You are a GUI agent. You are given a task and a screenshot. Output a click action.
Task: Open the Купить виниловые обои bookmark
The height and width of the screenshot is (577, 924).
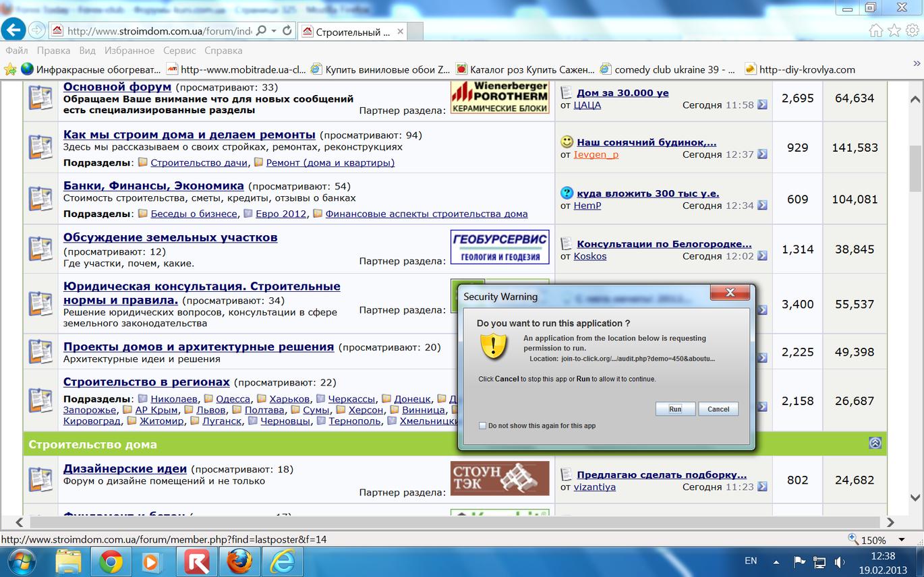point(380,69)
